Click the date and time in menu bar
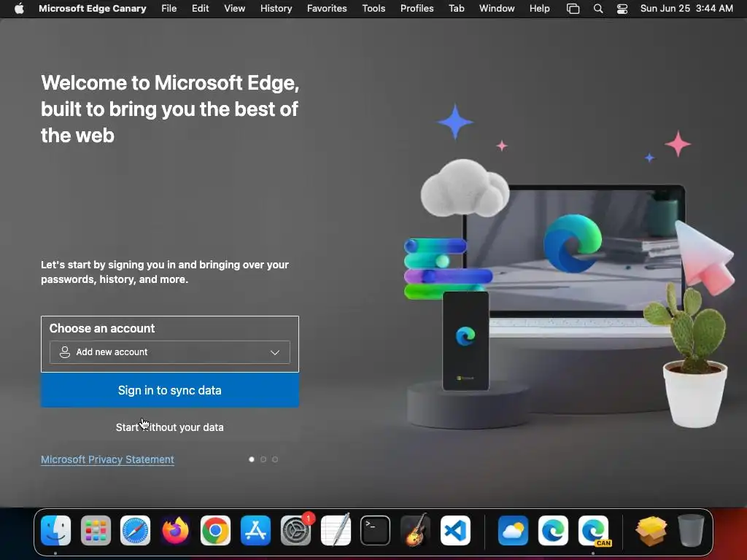 (686, 9)
